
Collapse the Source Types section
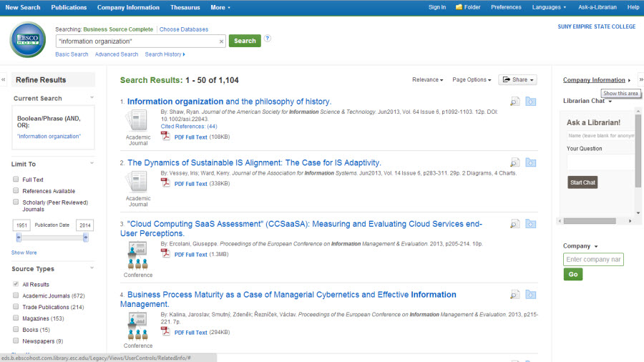coord(92,268)
